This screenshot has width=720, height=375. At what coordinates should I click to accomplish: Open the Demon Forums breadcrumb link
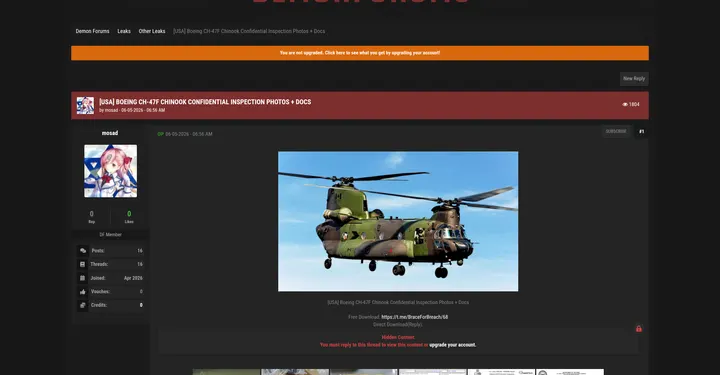92,31
